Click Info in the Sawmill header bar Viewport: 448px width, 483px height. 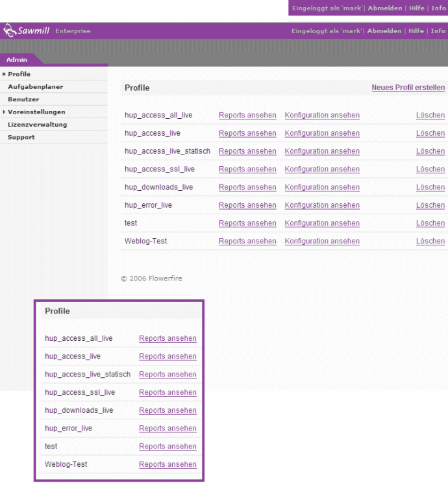438,31
